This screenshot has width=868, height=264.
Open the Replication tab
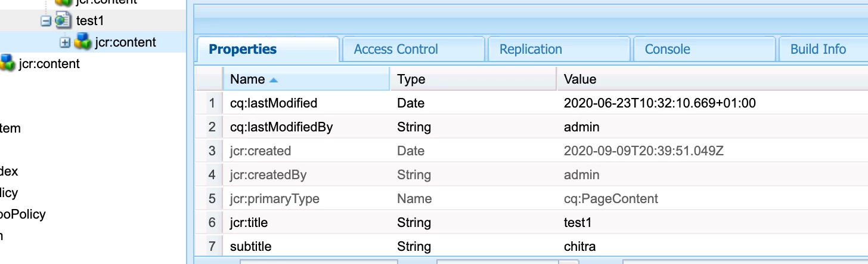(x=531, y=50)
